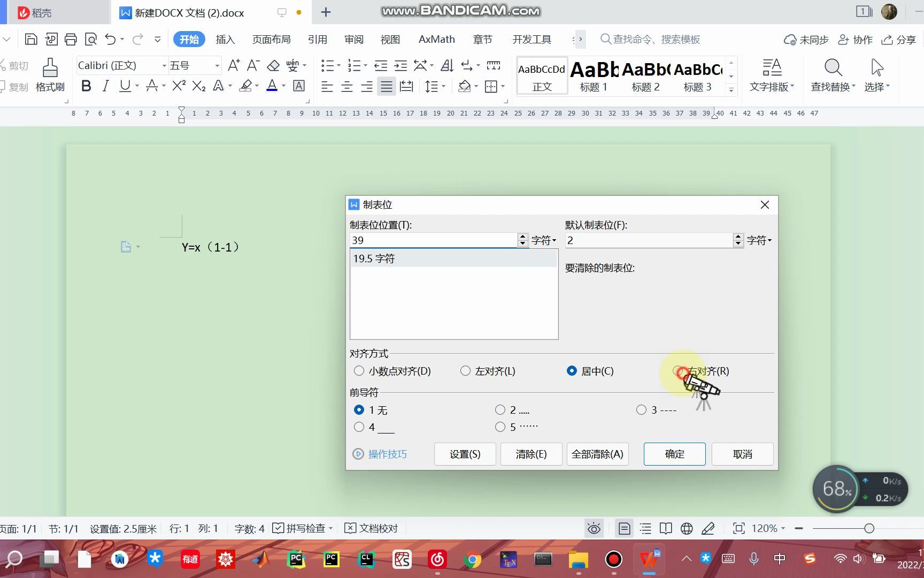
Task: Click the spell check 拼写检查 status icon
Action: pos(301,528)
